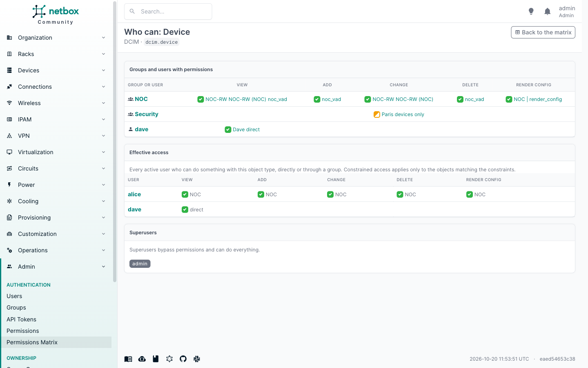Open the GraphQL icon in footer
Screen dimensions: 588x368
point(169,359)
